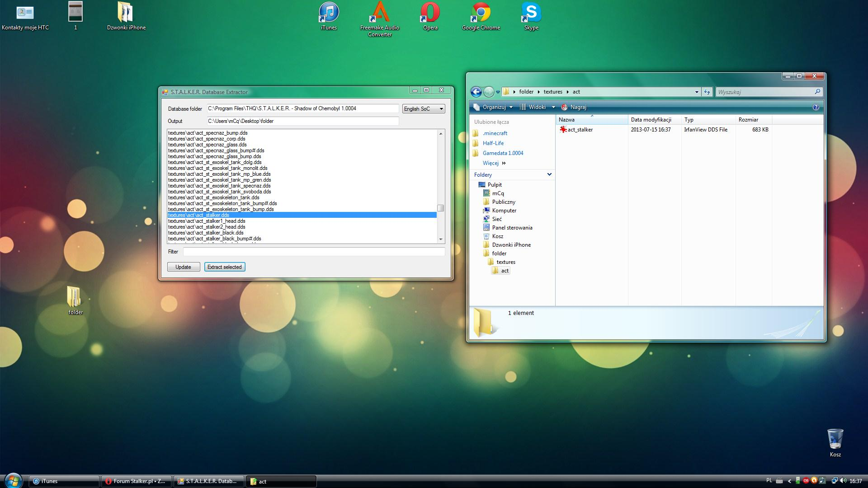
Task: Click the file list scrollbar down arrow
Action: coord(441,239)
